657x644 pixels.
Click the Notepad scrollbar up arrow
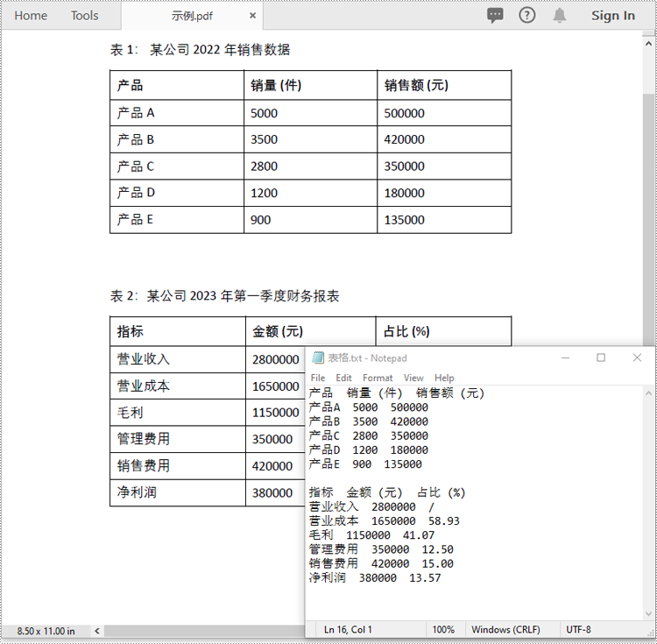(x=648, y=393)
